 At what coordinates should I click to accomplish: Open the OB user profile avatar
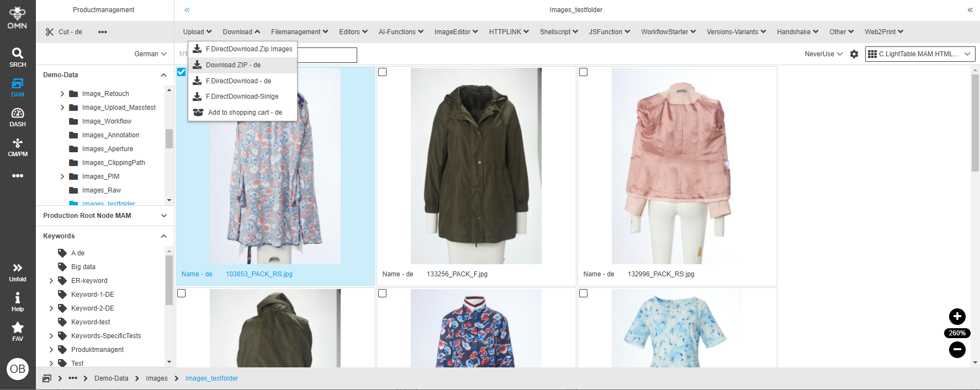pyautogui.click(x=18, y=369)
